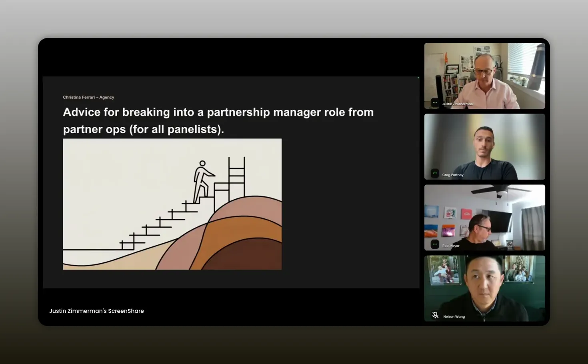588x364 pixels.
Task: Select the Nelson Wang name label
Action: pyautogui.click(x=454, y=317)
